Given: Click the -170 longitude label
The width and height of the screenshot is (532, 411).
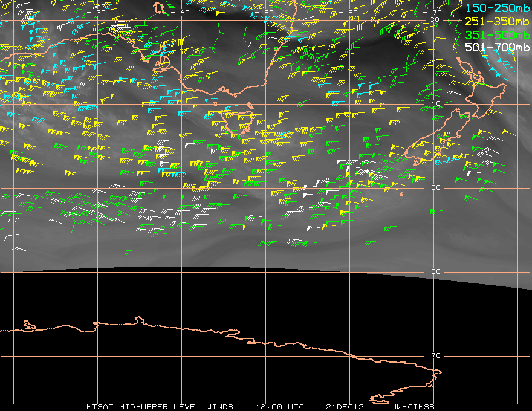Looking at the screenshot, I should point(432,13).
